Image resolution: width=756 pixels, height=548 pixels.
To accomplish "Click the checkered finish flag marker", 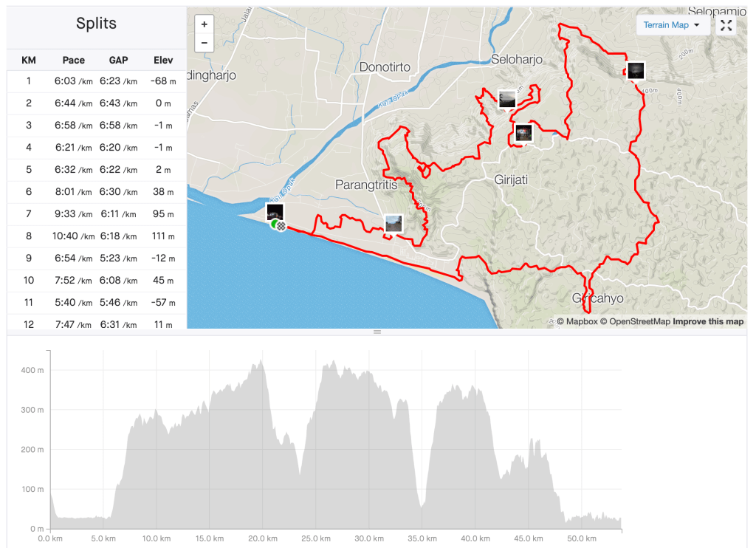I will [281, 227].
